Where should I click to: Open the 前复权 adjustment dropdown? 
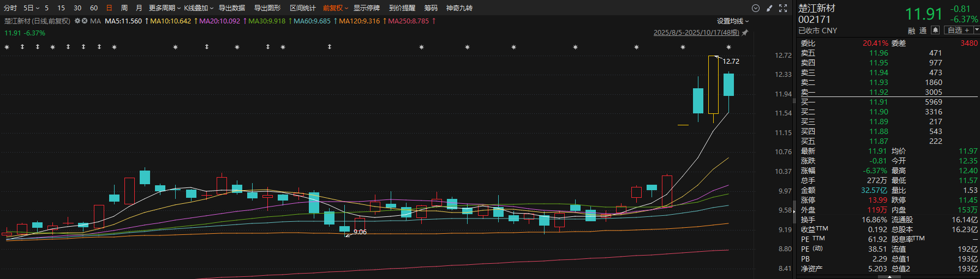click(x=336, y=8)
